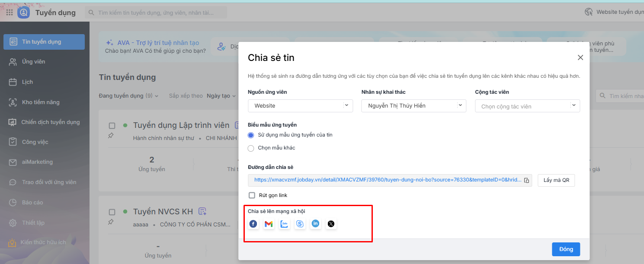
Task: Open the Nguồn ứng viên Website dropdown
Action: coord(300,106)
